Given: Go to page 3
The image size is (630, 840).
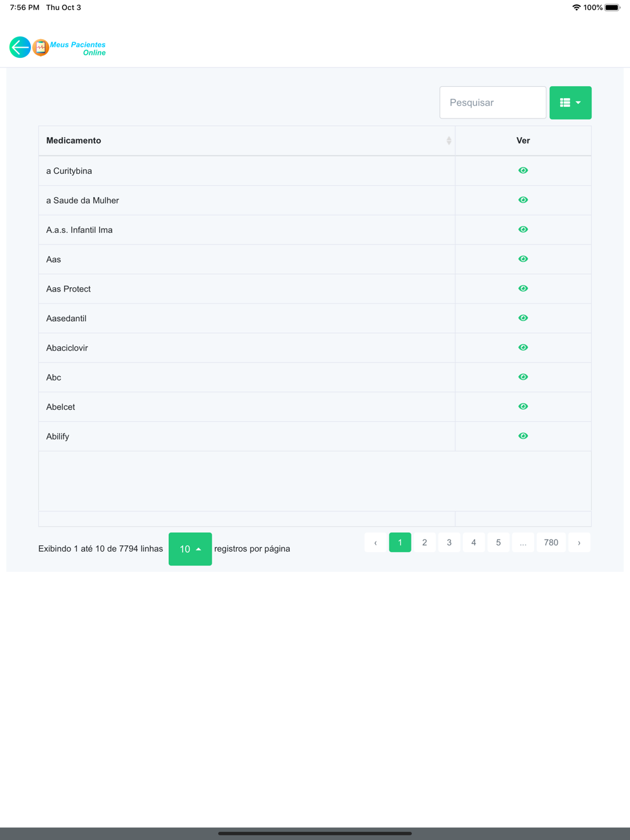Looking at the screenshot, I should pos(449,543).
